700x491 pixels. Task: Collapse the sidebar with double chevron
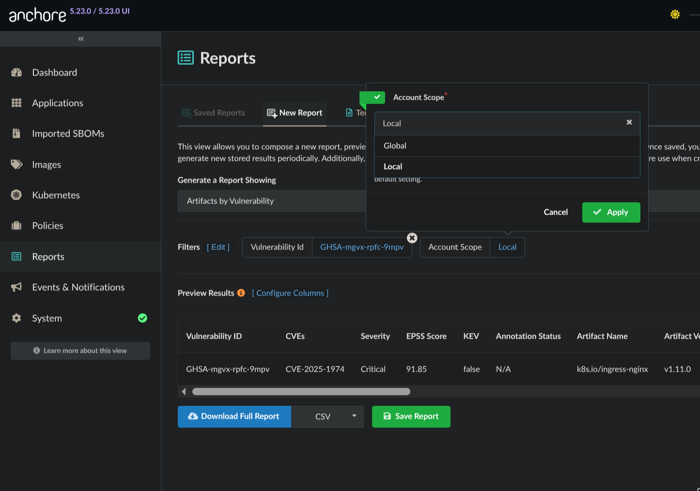[x=80, y=39]
